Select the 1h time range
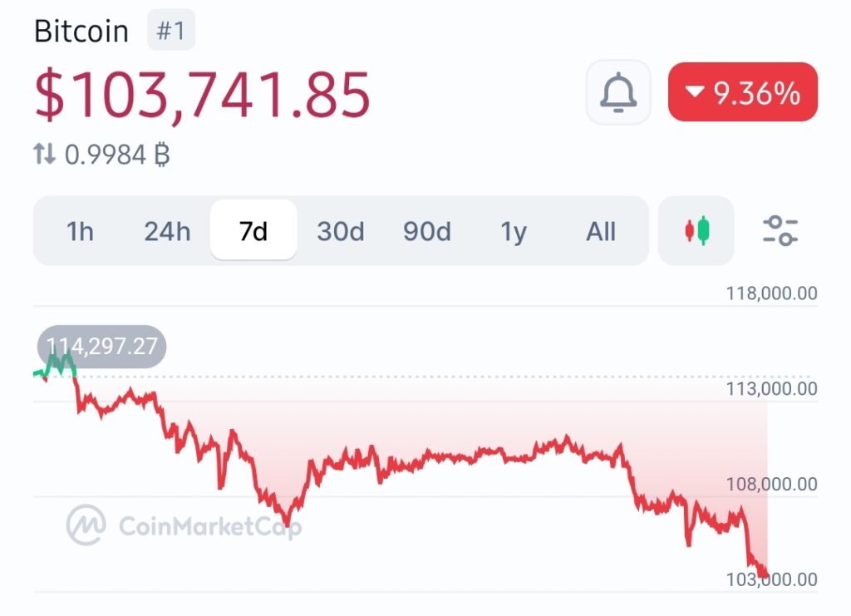The width and height of the screenshot is (851, 616). 80,231
